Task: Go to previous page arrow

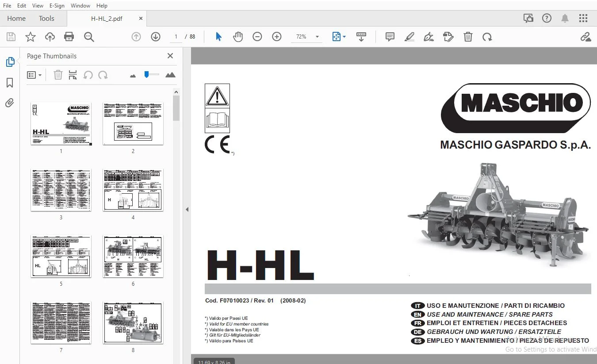Action: (136, 37)
